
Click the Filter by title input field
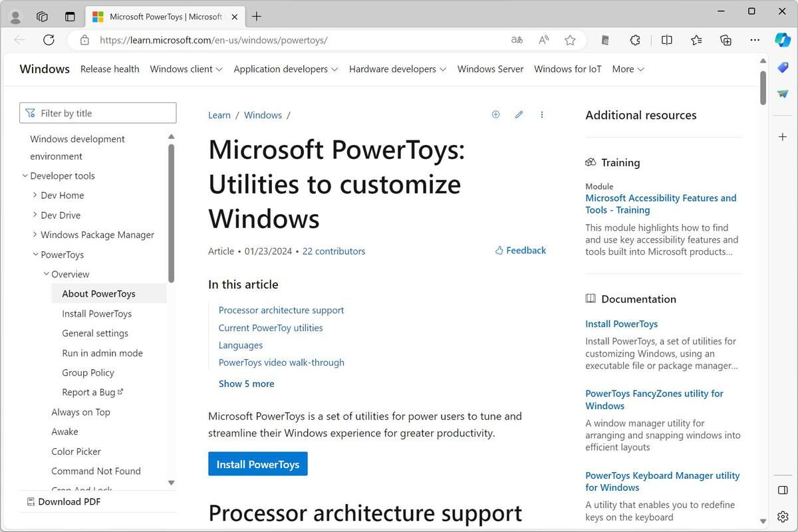[98, 113]
